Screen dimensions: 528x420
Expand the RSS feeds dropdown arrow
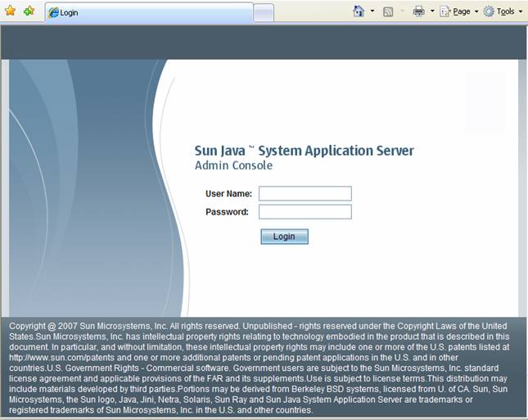401,11
